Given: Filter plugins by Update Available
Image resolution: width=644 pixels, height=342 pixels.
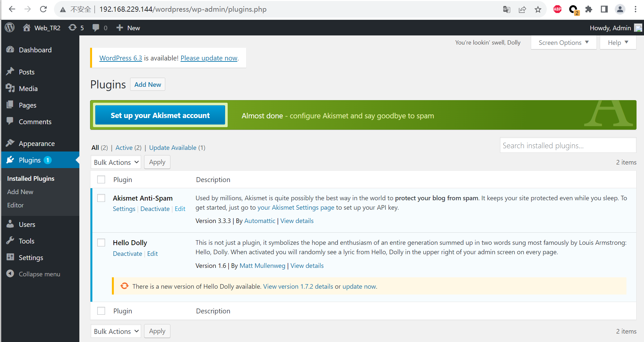Looking at the screenshot, I should tap(173, 148).
